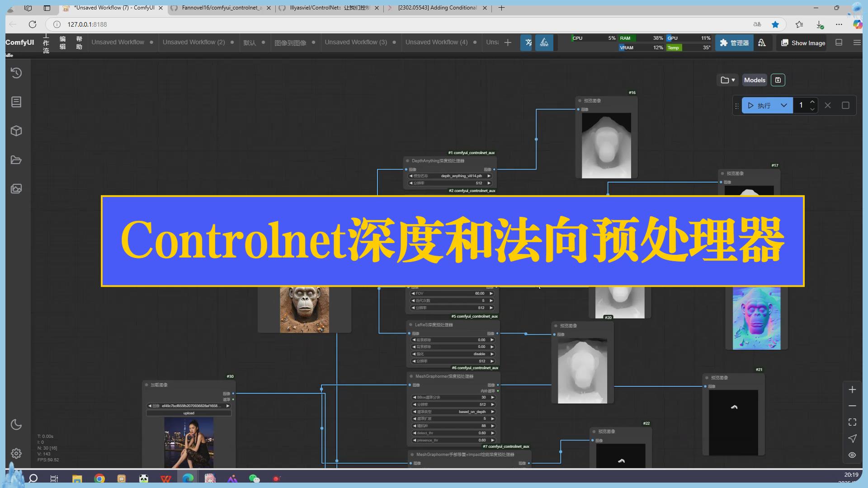Click the share icon next to 管理器
The image size is (868, 488).
point(762,42)
